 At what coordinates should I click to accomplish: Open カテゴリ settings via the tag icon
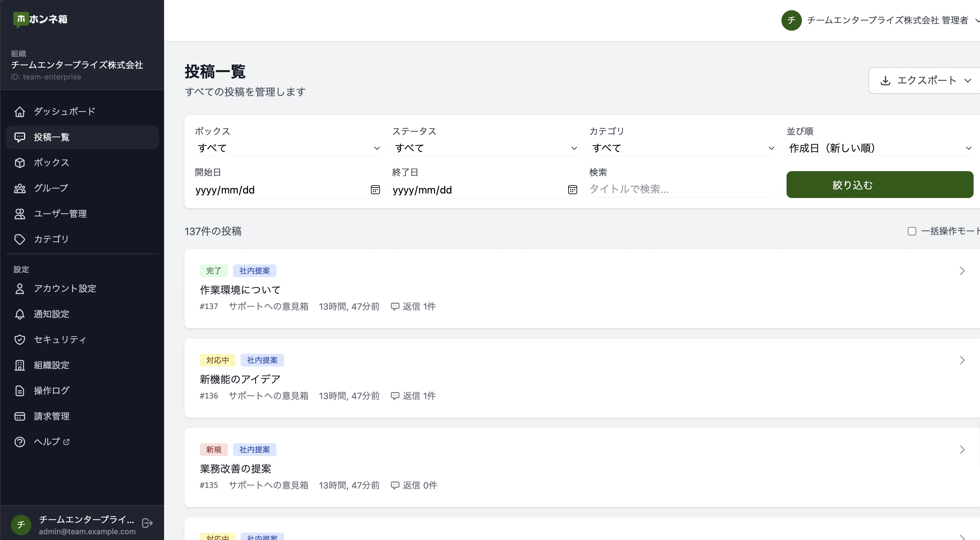click(x=20, y=239)
